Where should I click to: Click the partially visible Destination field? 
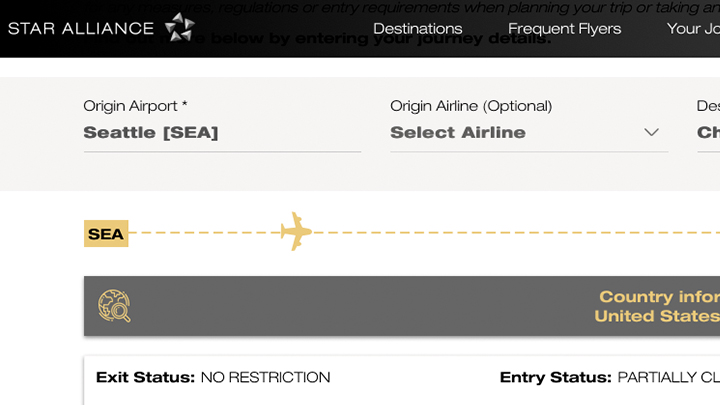coord(709,133)
